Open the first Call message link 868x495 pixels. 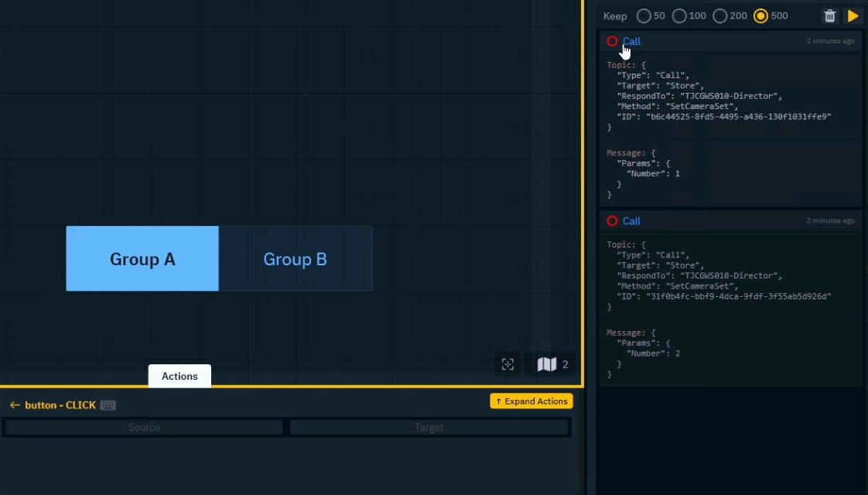click(x=631, y=42)
